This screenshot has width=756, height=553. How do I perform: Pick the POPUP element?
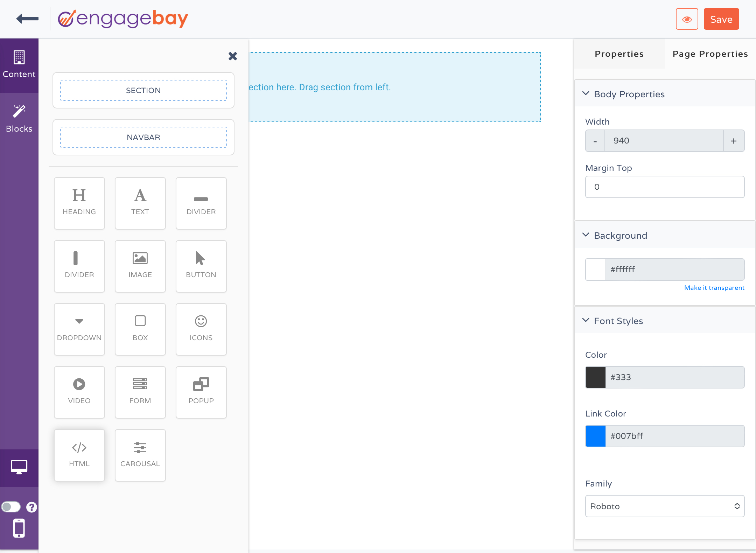201,392
